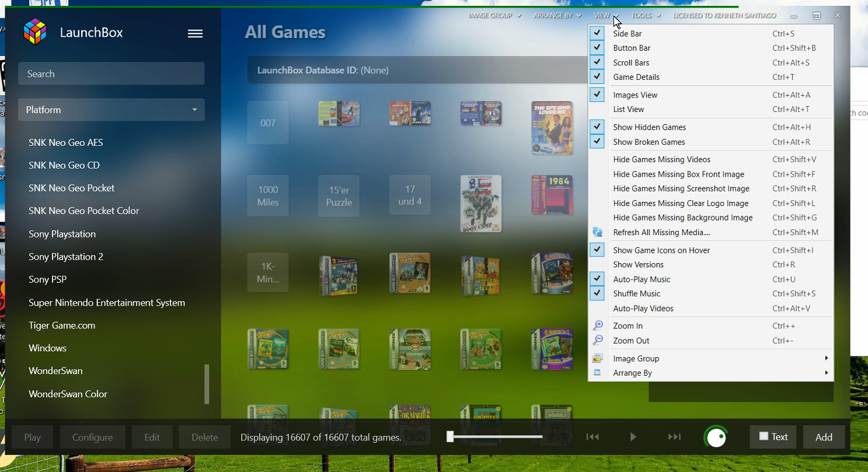Click the Refresh All Missing Media icon
This screenshot has width=868, height=472.
(x=597, y=232)
